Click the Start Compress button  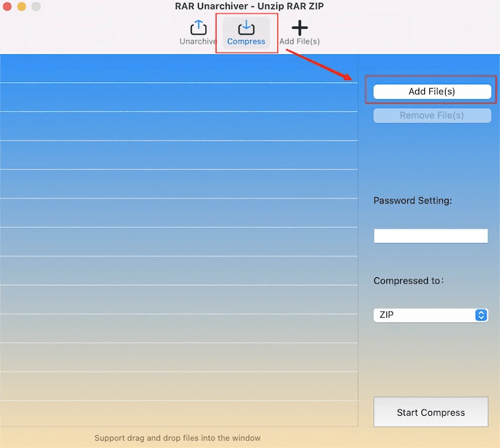[431, 412]
